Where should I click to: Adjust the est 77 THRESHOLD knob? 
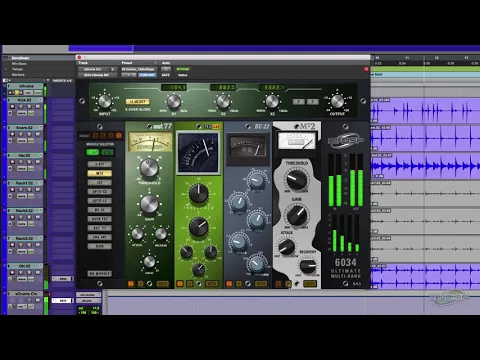coord(149,168)
